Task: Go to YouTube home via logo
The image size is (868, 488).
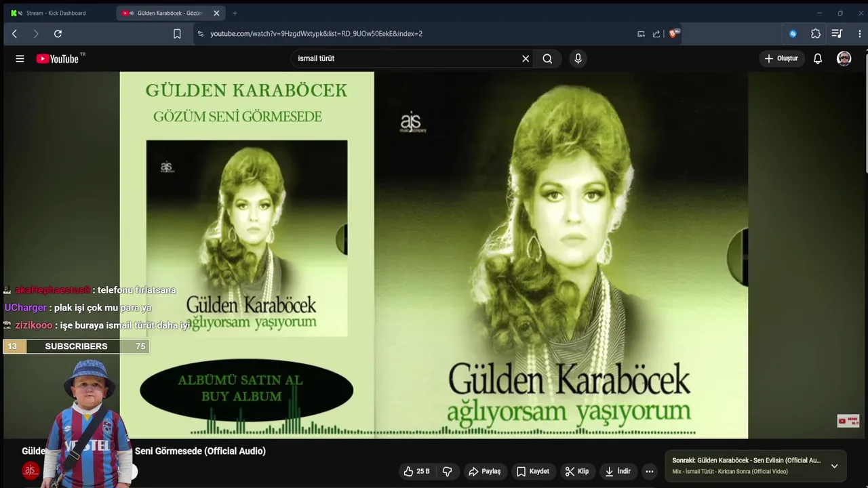Action: tap(57, 59)
